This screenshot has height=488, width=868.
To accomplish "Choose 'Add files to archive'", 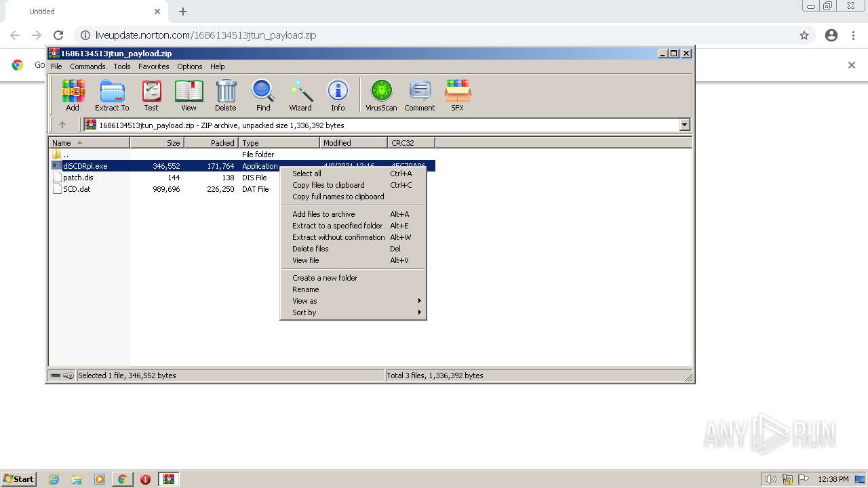I will pyautogui.click(x=353, y=214).
